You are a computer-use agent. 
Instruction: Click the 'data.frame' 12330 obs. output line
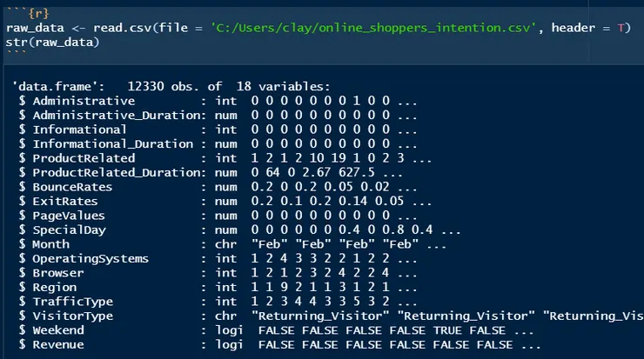pos(171,86)
